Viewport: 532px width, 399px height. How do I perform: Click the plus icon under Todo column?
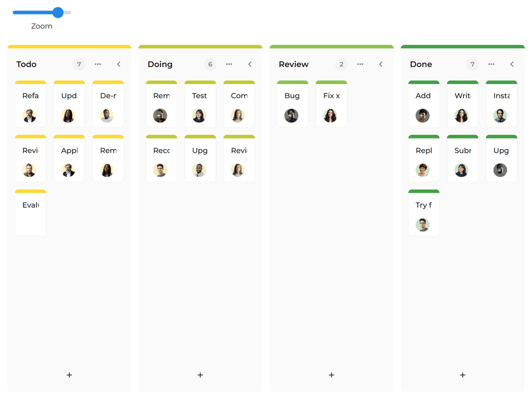(69, 375)
